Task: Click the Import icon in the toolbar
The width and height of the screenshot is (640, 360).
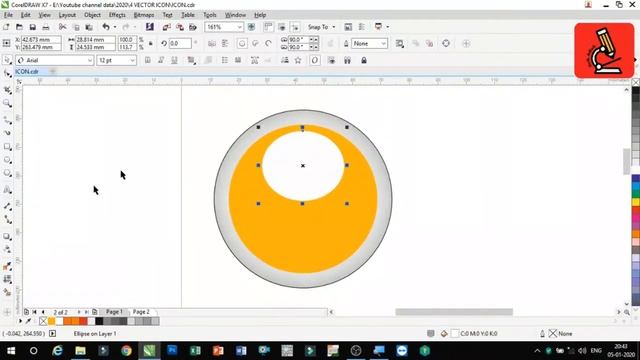Action: [x=167, y=27]
